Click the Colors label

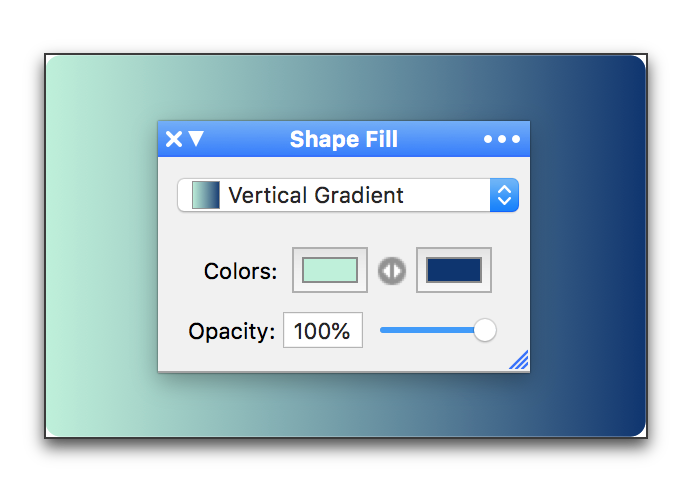click(241, 271)
